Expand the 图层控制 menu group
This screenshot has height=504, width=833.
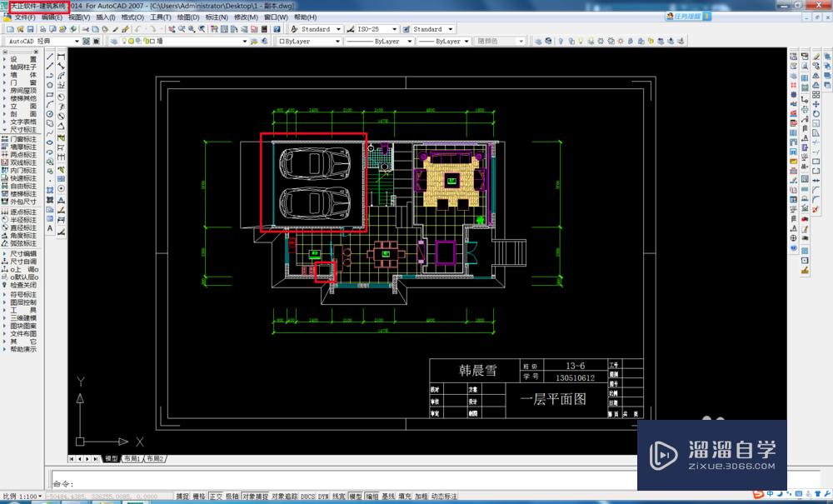(x=19, y=302)
